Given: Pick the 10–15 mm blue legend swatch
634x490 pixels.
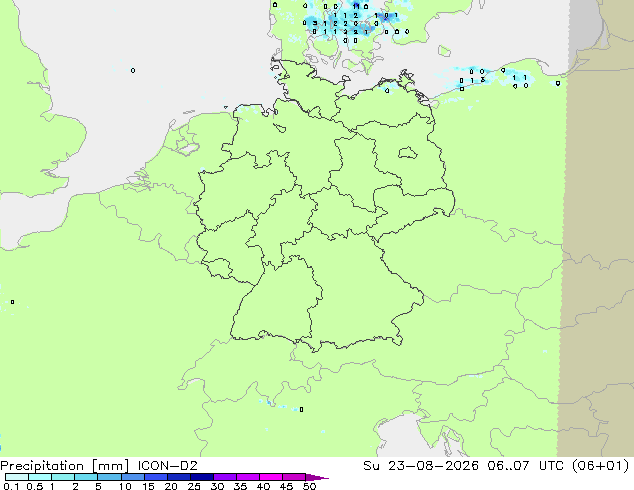Looking at the screenshot, I should coord(132,477).
